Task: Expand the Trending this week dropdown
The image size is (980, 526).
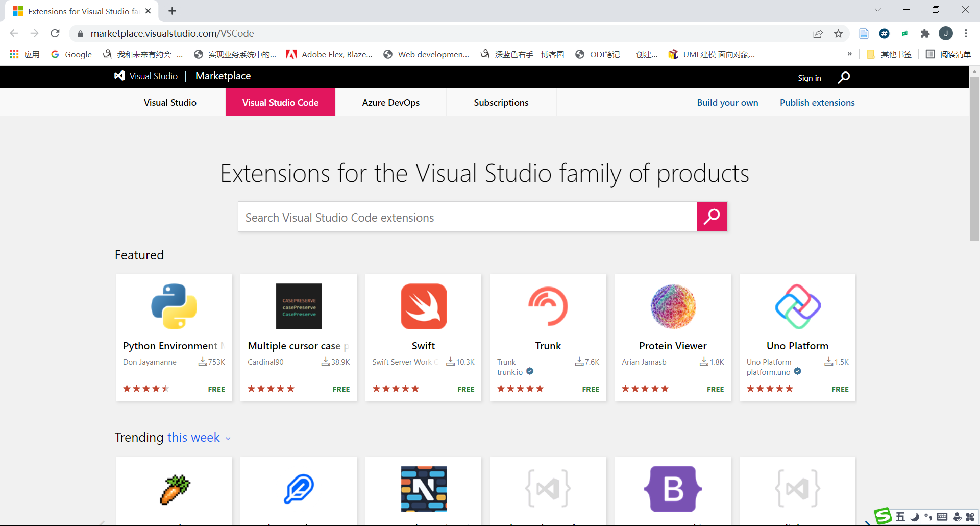Action: tap(199, 438)
